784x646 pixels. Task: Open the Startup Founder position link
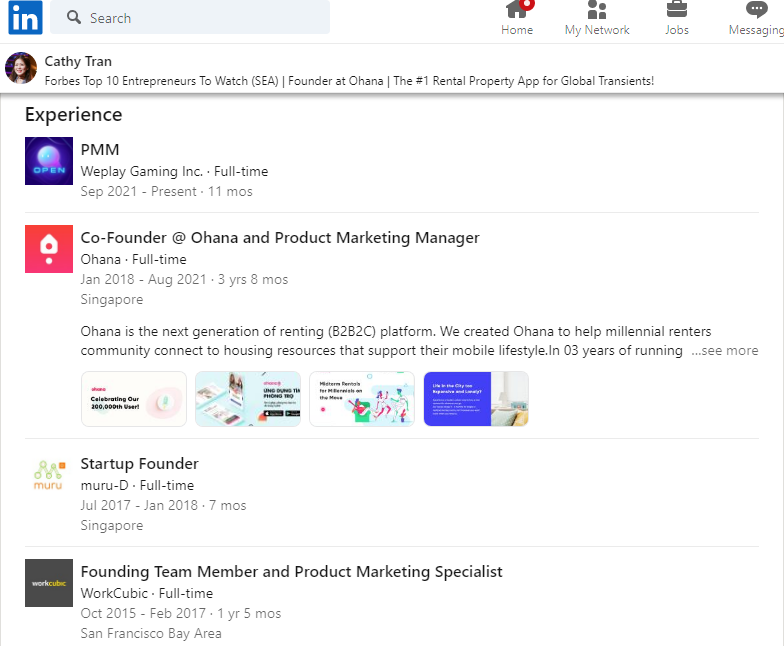pyautogui.click(x=140, y=464)
